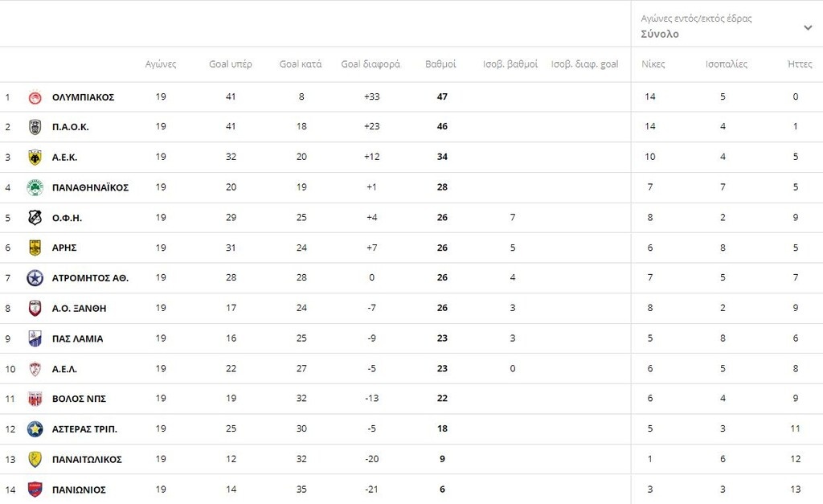Expand the home/away matches dropdown arrow
Image resolution: width=823 pixels, height=504 pixels.
pyautogui.click(x=808, y=27)
